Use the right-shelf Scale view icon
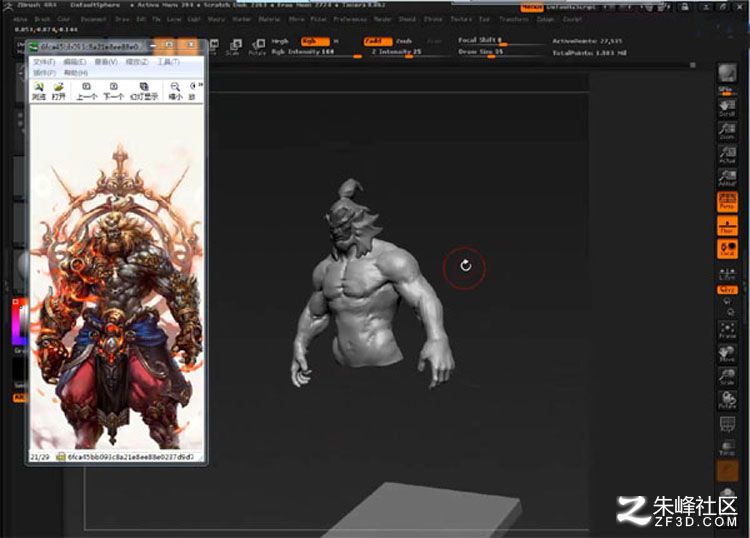The width and height of the screenshot is (750, 538). (x=727, y=376)
